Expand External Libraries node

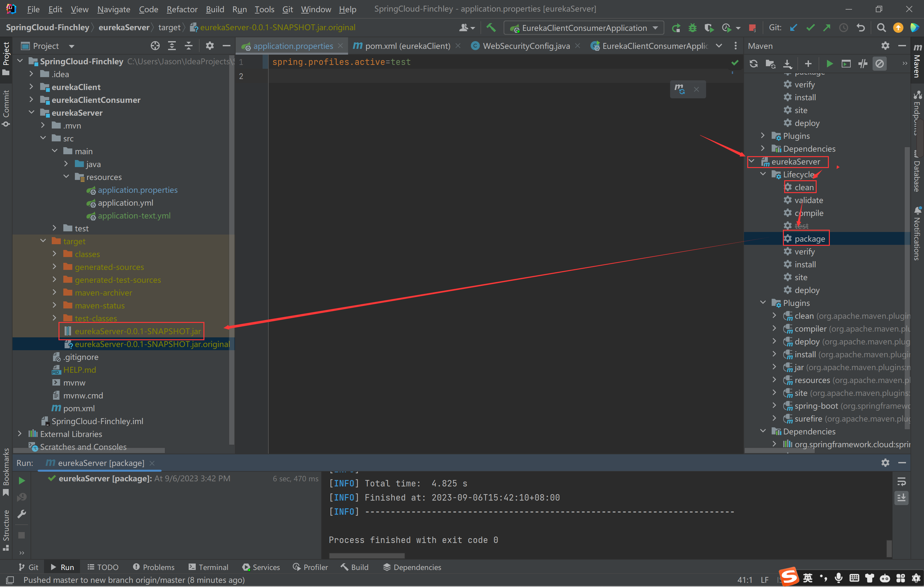point(20,433)
